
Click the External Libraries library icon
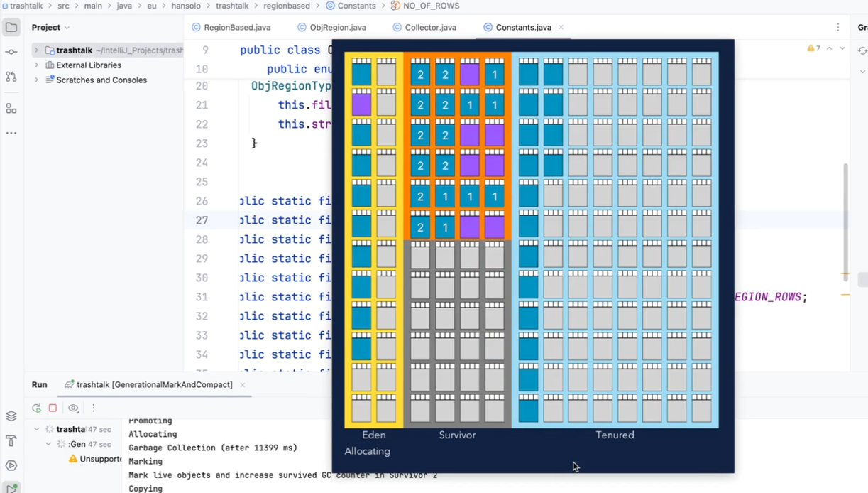(x=50, y=65)
